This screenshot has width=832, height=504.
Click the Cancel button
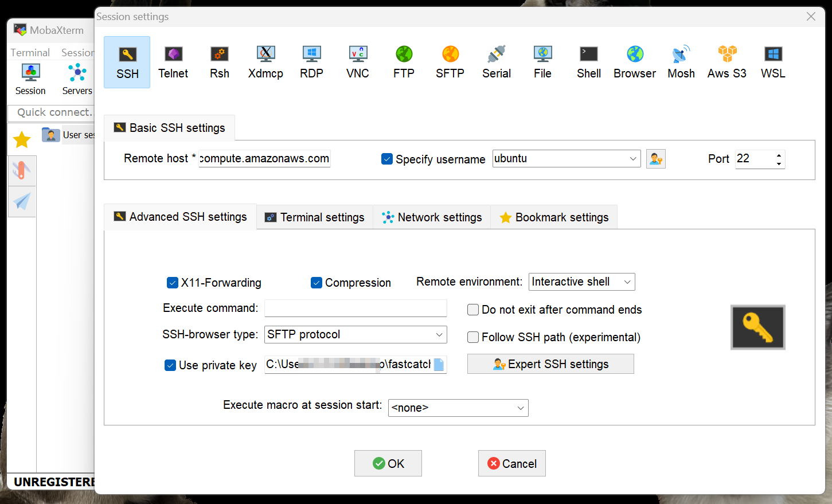pos(512,463)
